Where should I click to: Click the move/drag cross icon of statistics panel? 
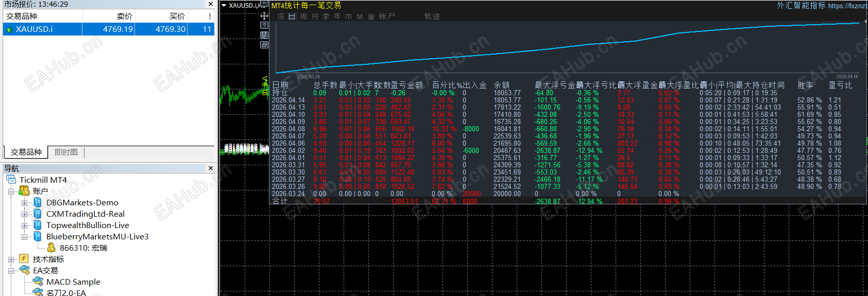pos(264,16)
